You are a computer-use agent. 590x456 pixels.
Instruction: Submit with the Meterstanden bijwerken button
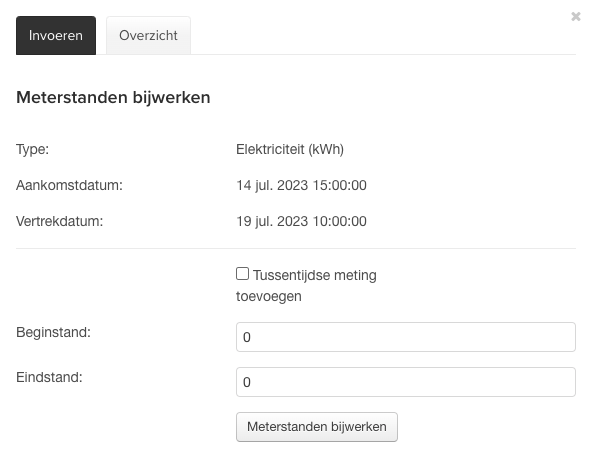coord(317,427)
